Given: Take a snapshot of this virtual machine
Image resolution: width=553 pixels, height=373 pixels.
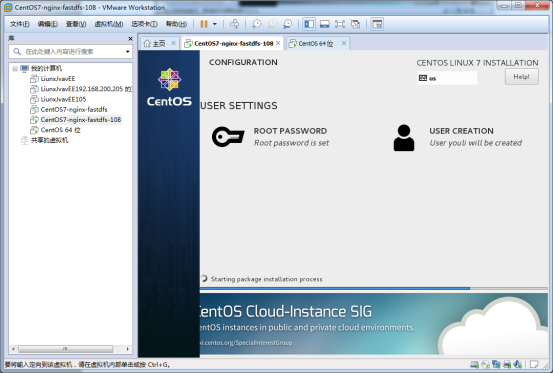Looking at the screenshot, I should pyautogui.click(x=256, y=24).
